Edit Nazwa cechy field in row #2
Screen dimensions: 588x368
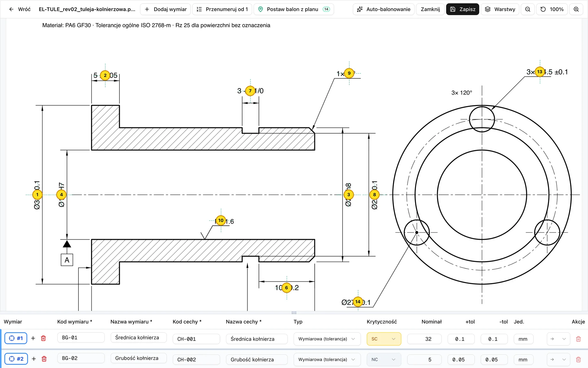pyautogui.click(x=257, y=359)
